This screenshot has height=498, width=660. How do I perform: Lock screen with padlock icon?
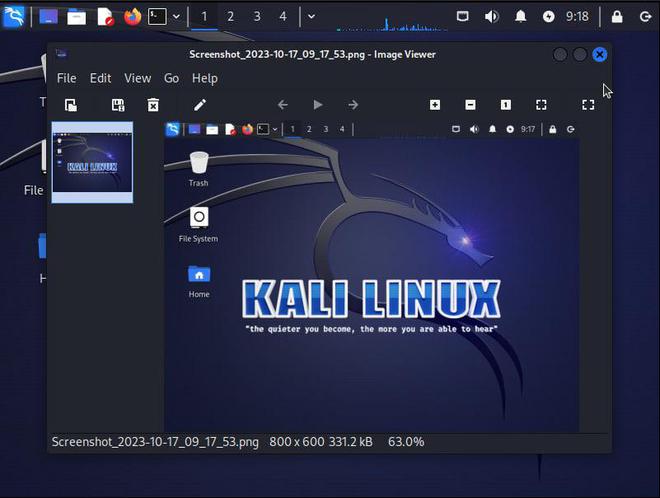point(617,16)
